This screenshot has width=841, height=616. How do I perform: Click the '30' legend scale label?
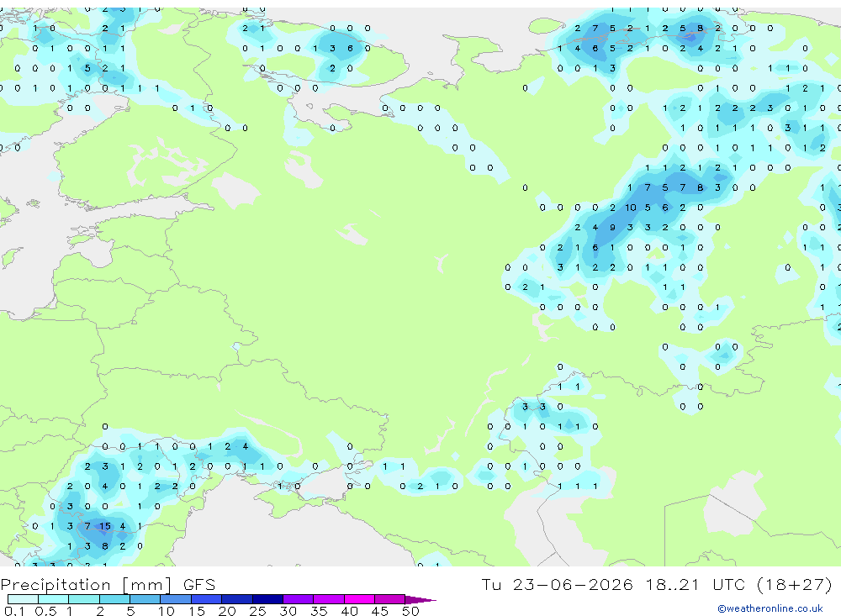(x=288, y=611)
